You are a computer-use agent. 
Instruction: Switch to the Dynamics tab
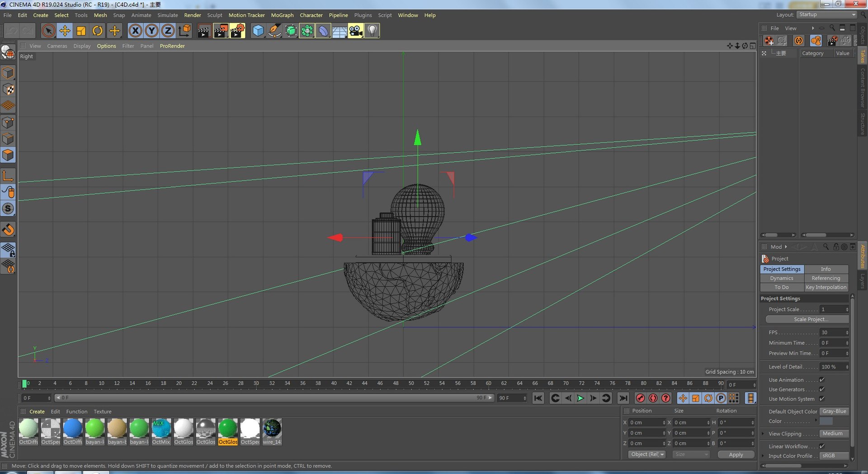point(782,278)
